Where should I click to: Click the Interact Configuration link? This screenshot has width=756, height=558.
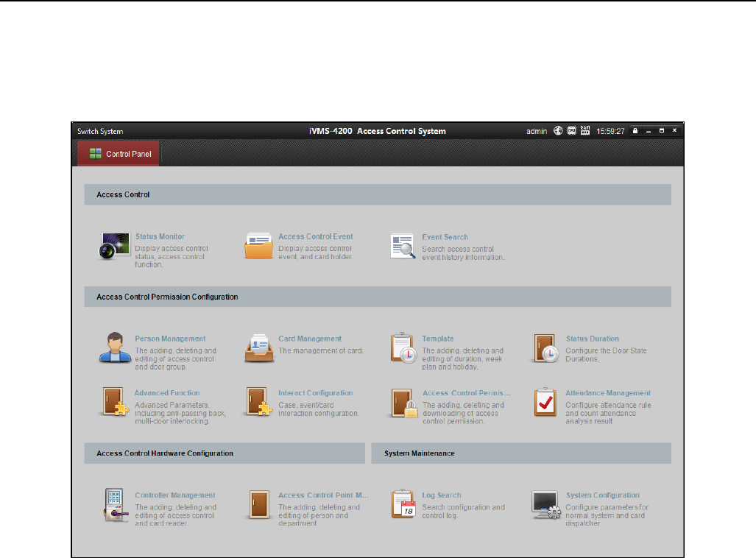tap(316, 392)
